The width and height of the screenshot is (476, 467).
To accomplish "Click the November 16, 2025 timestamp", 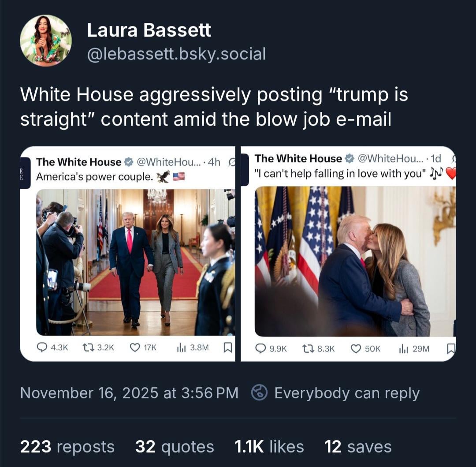I will coord(129,392).
